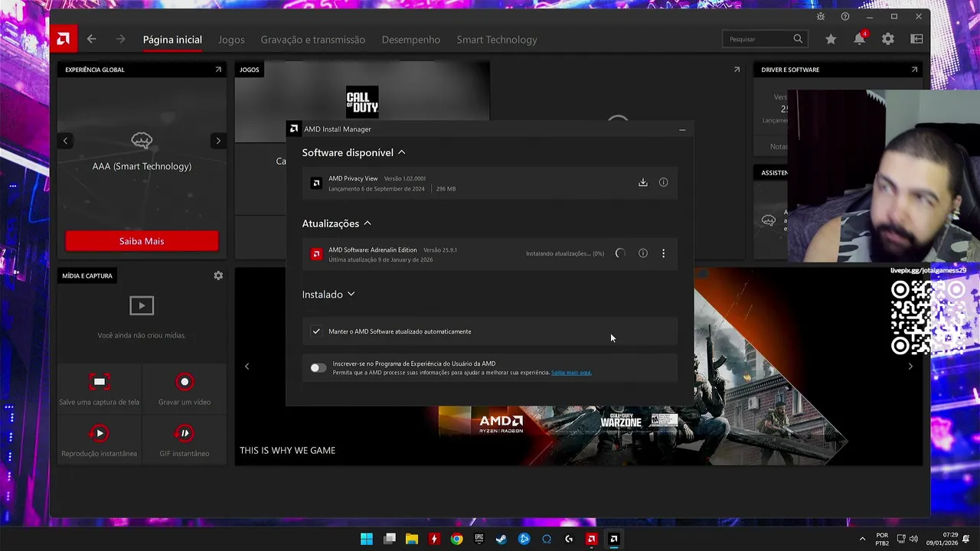980x551 pixels.
Task: Select the AMD Software: Adrenalin Edition text
Action: coord(373,249)
